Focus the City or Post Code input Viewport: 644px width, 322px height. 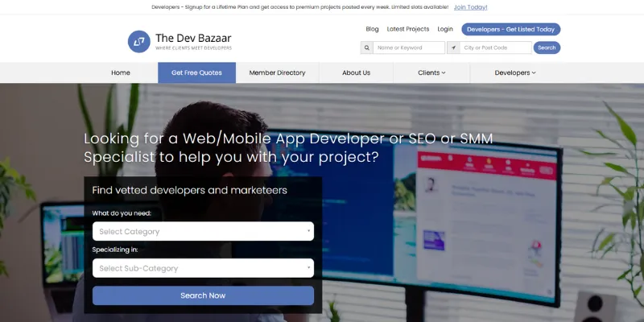click(x=496, y=47)
